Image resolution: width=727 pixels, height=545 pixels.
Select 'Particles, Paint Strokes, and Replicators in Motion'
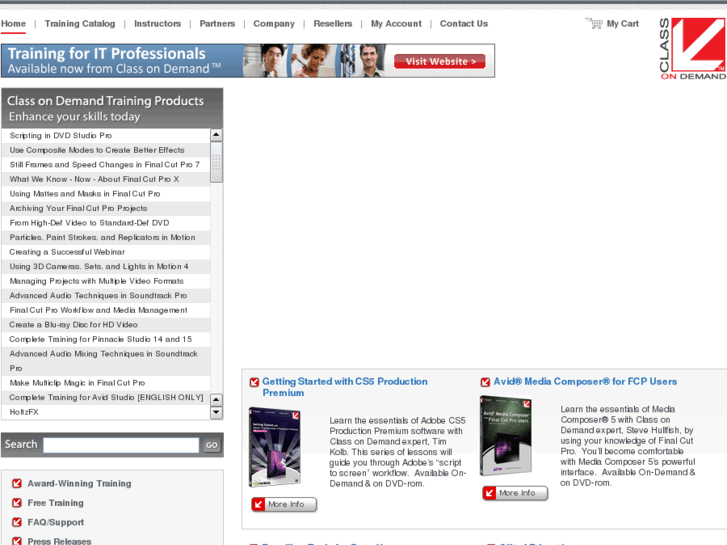tap(106, 237)
